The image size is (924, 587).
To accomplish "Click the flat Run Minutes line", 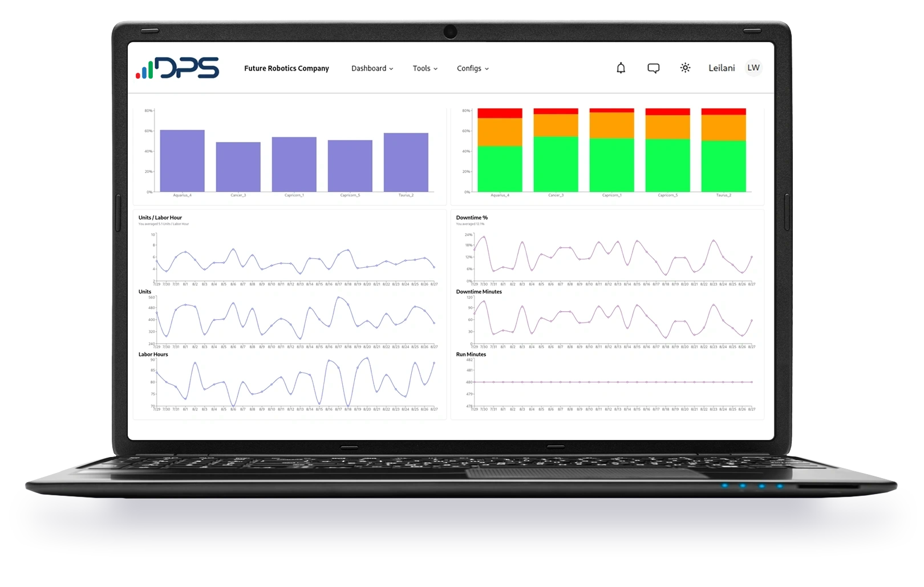I will 613,382.
